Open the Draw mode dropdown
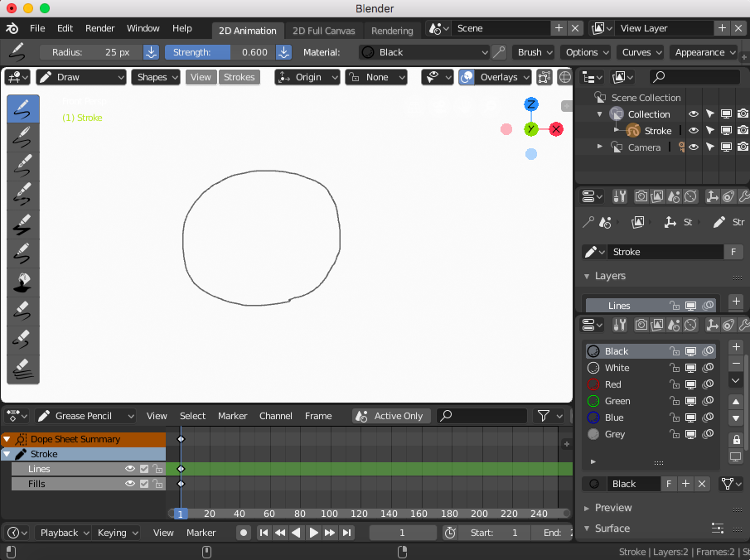Image resolution: width=750 pixels, height=560 pixels. coord(81,77)
